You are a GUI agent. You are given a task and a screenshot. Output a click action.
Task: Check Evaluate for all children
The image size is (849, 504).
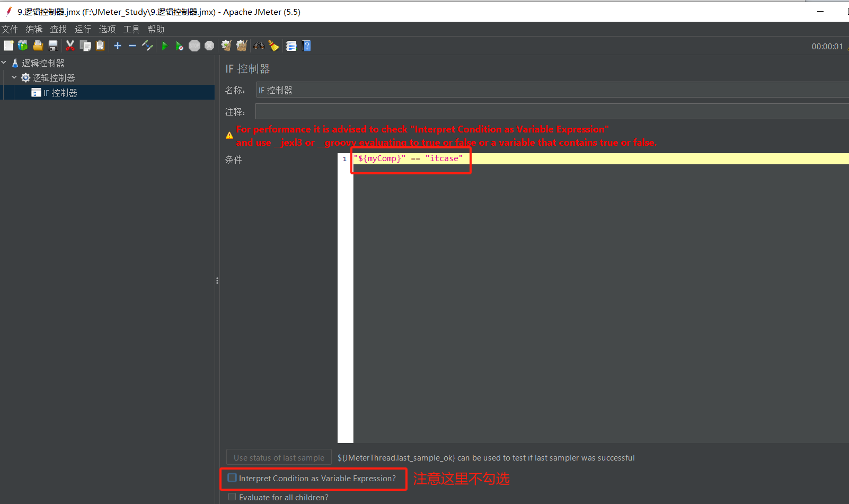[x=232, y=497]
